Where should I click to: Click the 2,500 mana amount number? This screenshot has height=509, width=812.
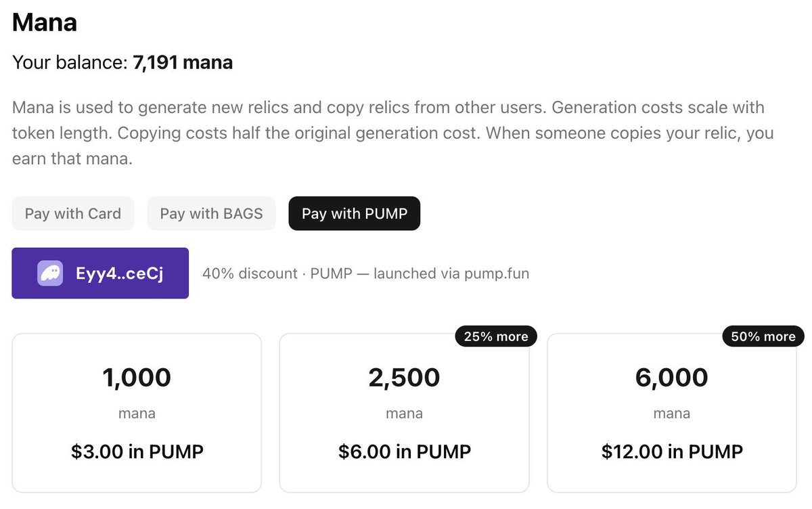(x=404, y=378)
